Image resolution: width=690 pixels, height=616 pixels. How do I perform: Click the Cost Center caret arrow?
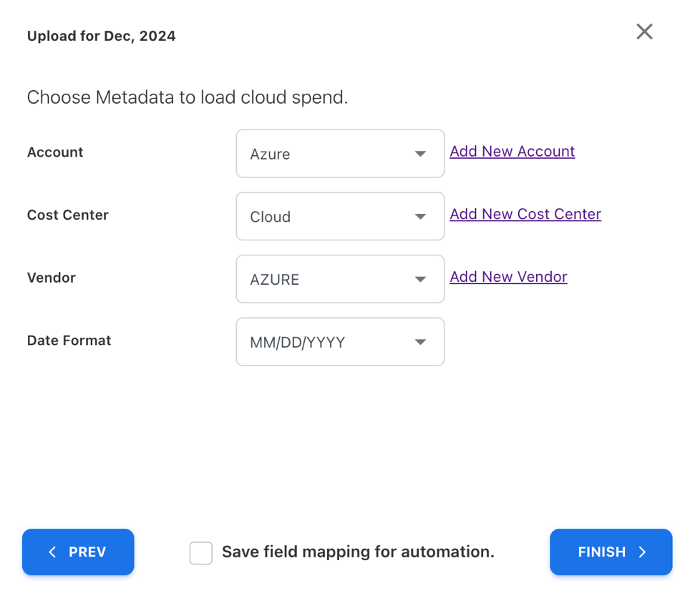click(x=420, y=217)
